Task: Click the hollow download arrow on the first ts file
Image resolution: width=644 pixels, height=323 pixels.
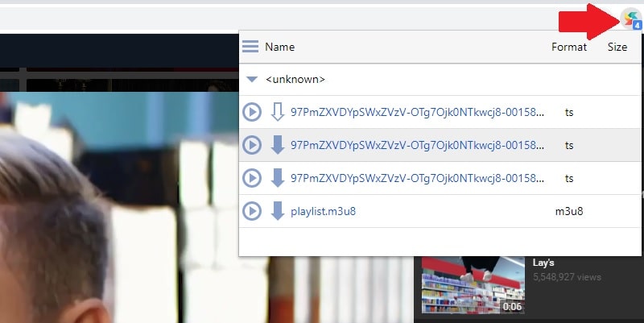Action: (x=278, y=112)
